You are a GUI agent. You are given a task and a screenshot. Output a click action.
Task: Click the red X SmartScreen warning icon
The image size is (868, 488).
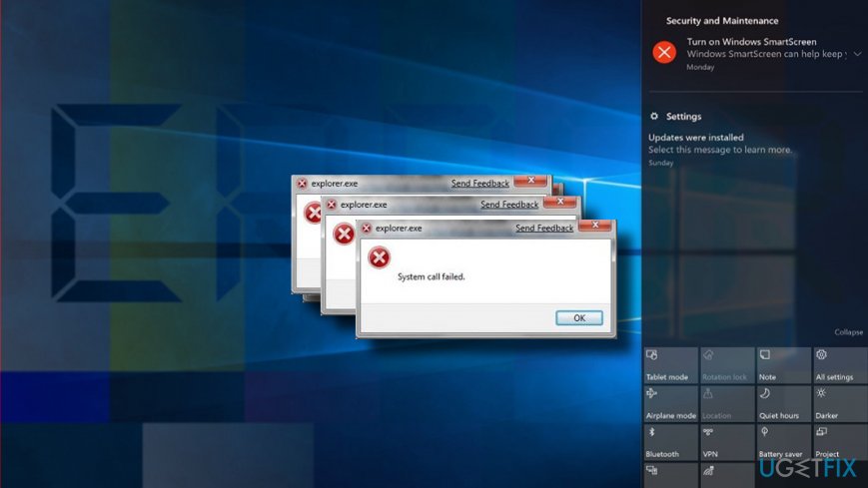pos(664,53)
